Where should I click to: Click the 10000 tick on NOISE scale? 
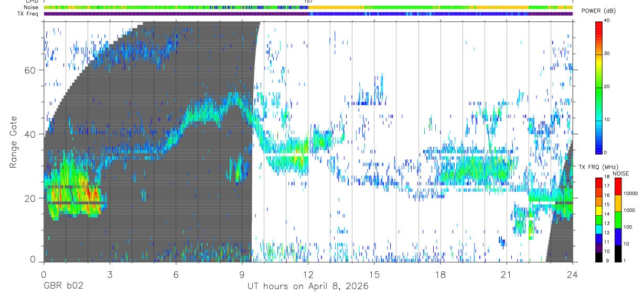click(x=631, y=193)
